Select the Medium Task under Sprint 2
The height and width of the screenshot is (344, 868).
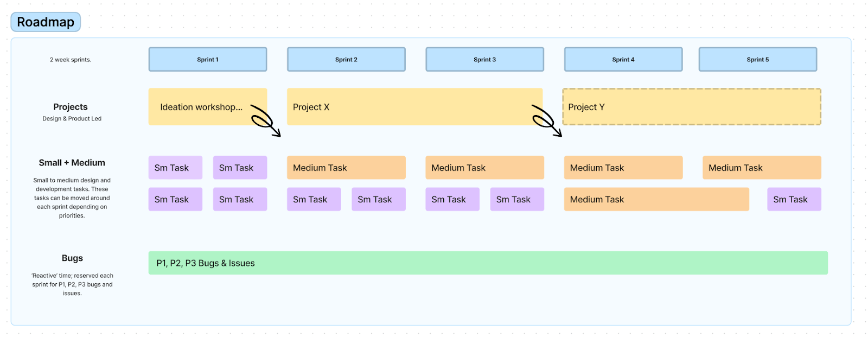click(x=346, y=168)
